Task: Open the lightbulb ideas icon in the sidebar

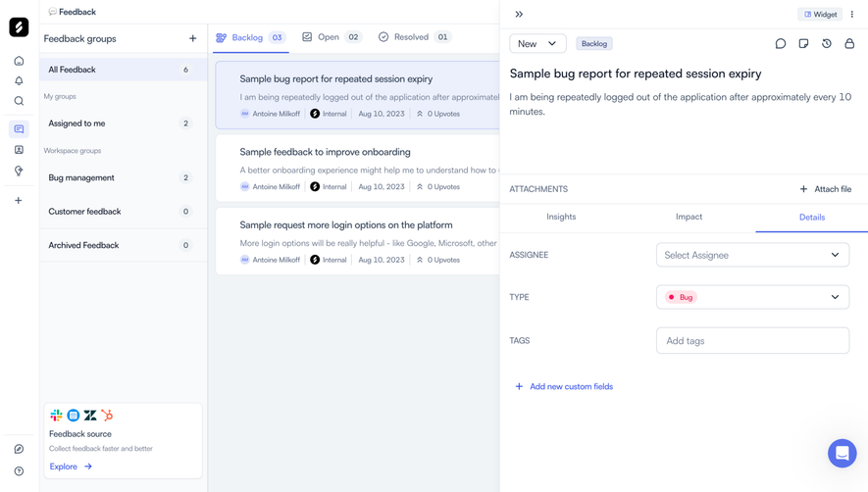Action: coord(19,171)
